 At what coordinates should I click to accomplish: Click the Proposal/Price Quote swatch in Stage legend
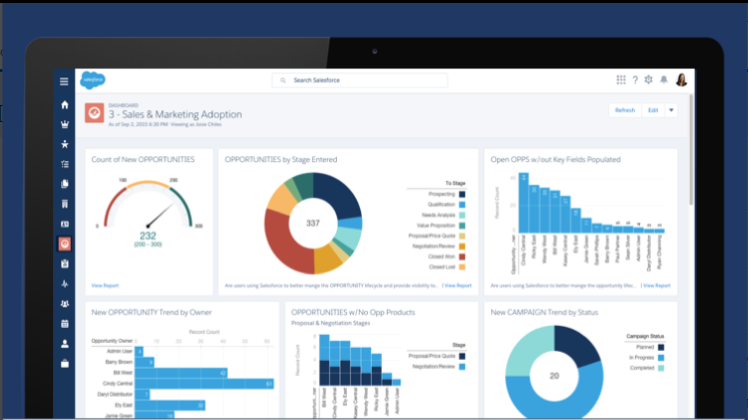click(462, 356)
